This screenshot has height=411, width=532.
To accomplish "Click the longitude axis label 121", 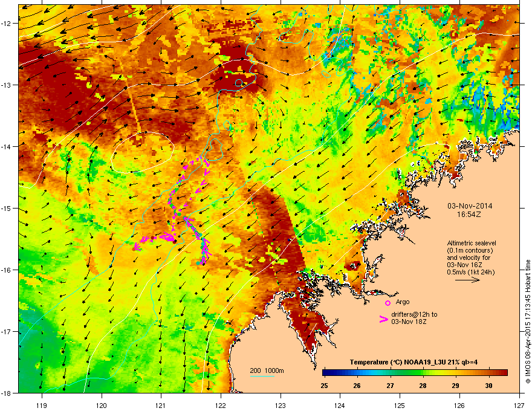I will (x=161, y=405).
